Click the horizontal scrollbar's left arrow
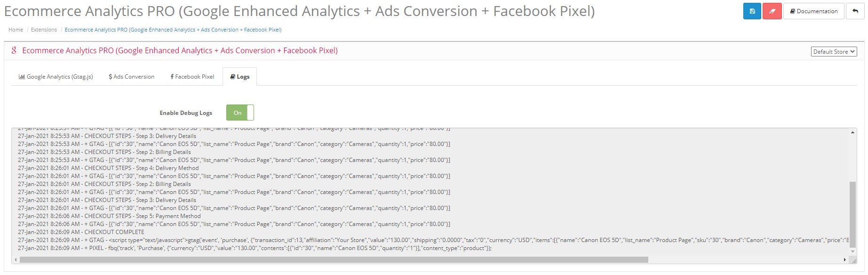868x275 pixels. (x=16, y=260)
